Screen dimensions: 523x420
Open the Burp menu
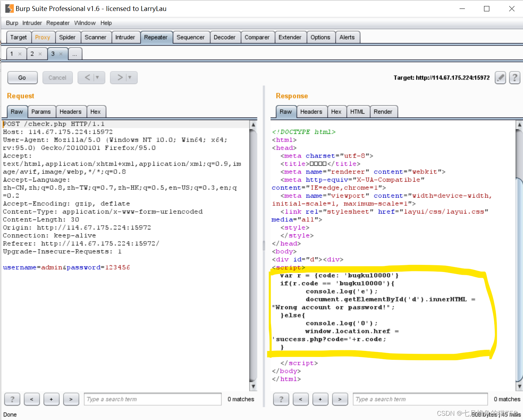point(12,23)
